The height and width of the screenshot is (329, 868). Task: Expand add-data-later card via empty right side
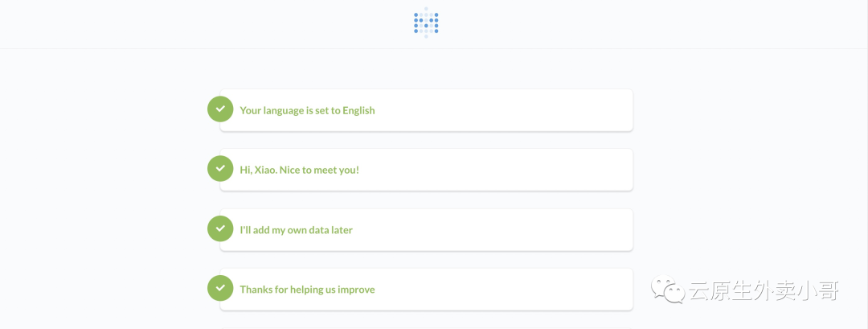[522, 229]
